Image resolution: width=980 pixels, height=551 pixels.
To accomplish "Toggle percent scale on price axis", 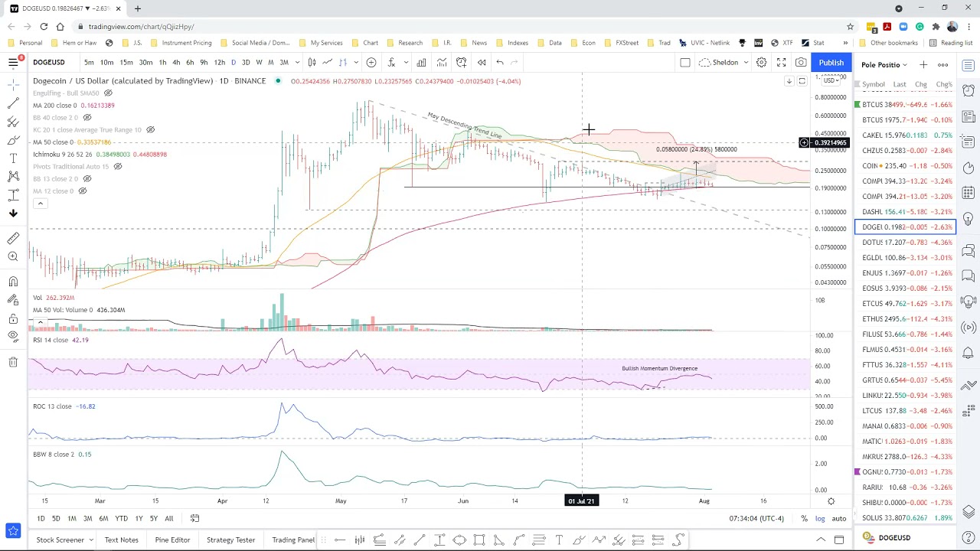I will pyautogui.click(x=804, y=519).
